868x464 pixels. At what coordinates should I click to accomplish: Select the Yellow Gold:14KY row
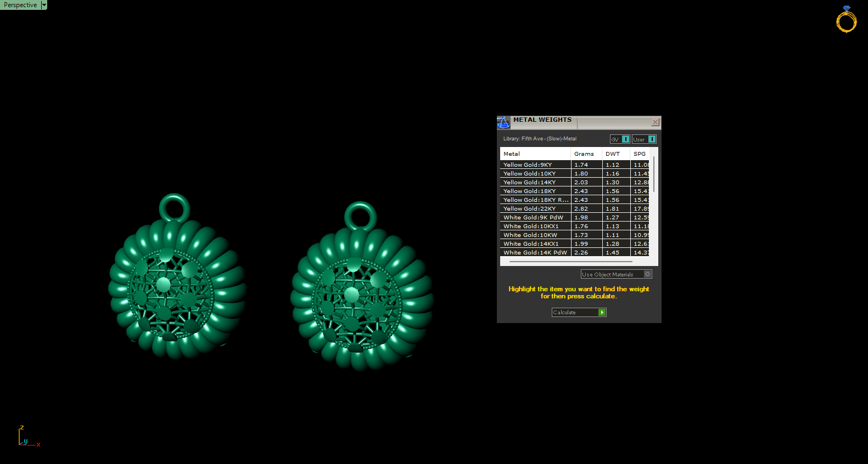[530, 183]
